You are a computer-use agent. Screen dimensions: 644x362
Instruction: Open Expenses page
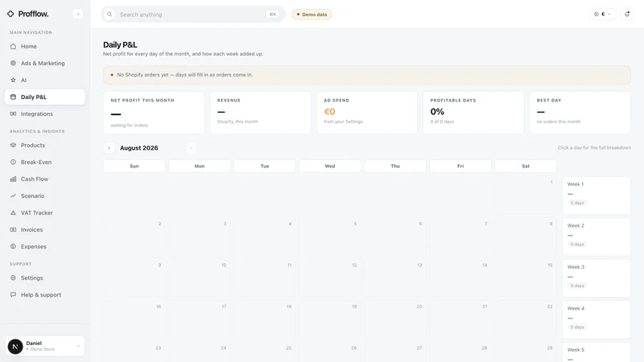point(45,247)
